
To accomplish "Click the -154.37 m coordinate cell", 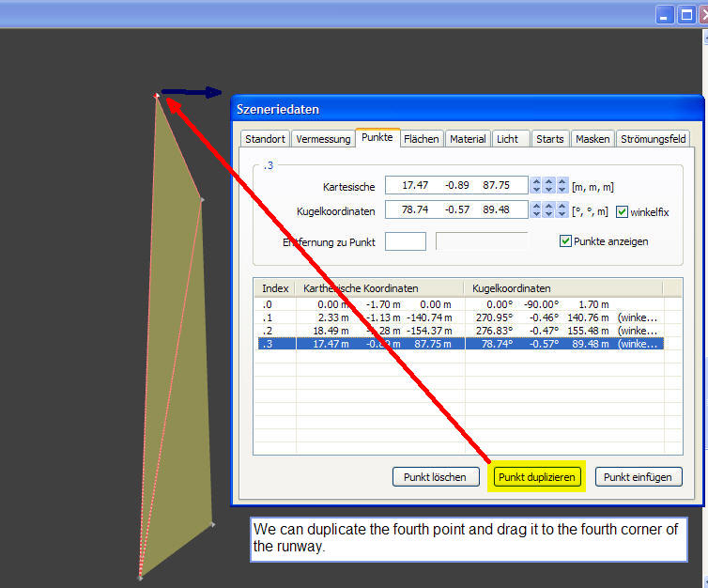I will (429, 331).
